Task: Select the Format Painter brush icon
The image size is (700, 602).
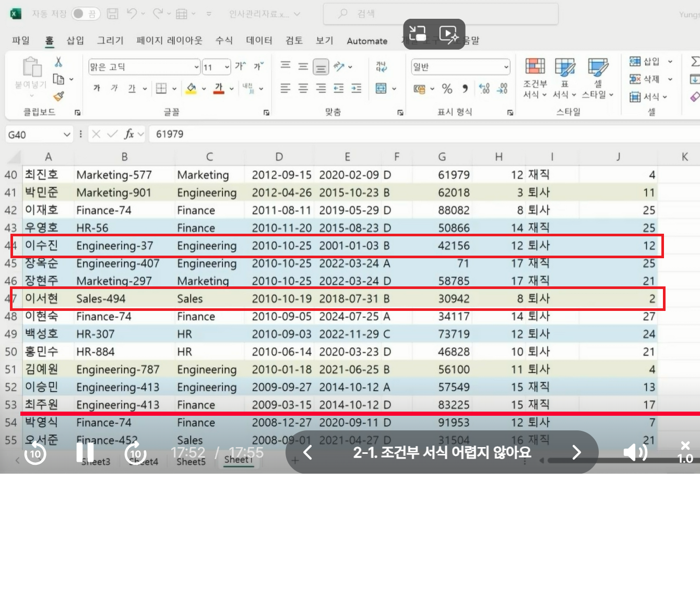Action: pos(58,96)
